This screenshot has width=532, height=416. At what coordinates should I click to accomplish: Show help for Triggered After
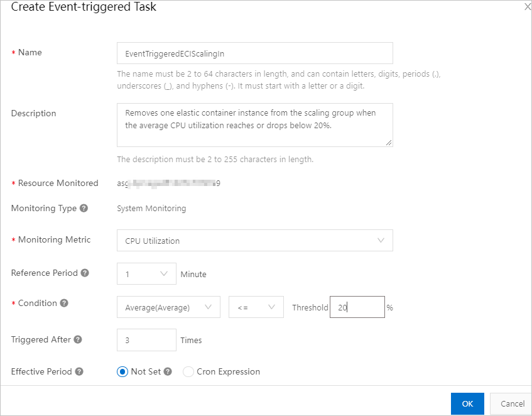(x=78, y=339)
